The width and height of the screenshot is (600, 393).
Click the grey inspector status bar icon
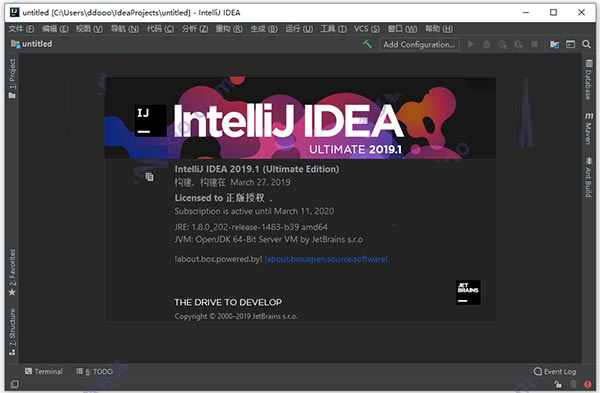pyautogui.click(x=573, y=384)
